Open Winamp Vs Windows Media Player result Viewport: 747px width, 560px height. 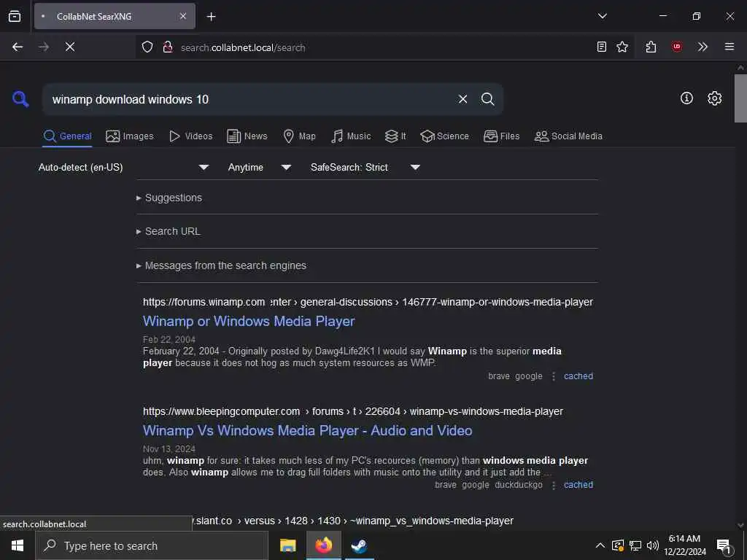coord(307,431)
